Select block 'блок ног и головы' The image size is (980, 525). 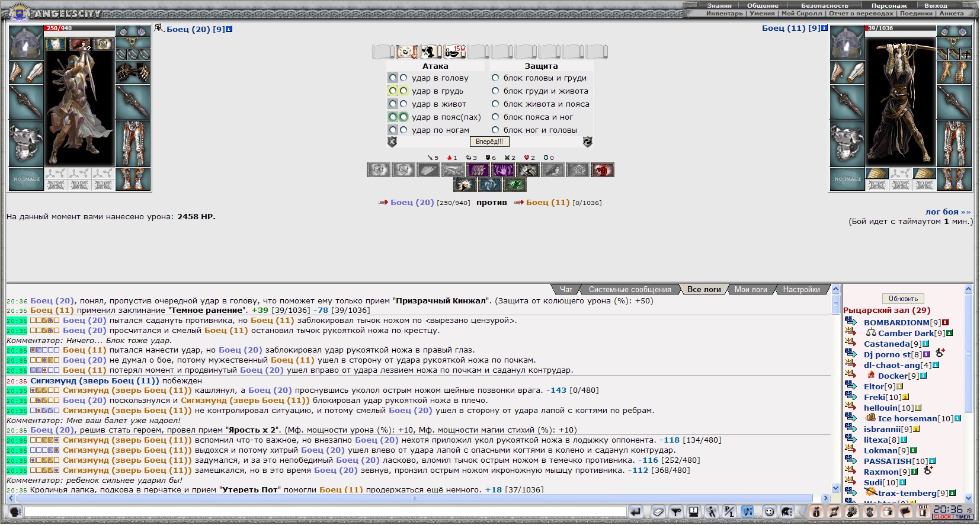[x=495, y=130]
